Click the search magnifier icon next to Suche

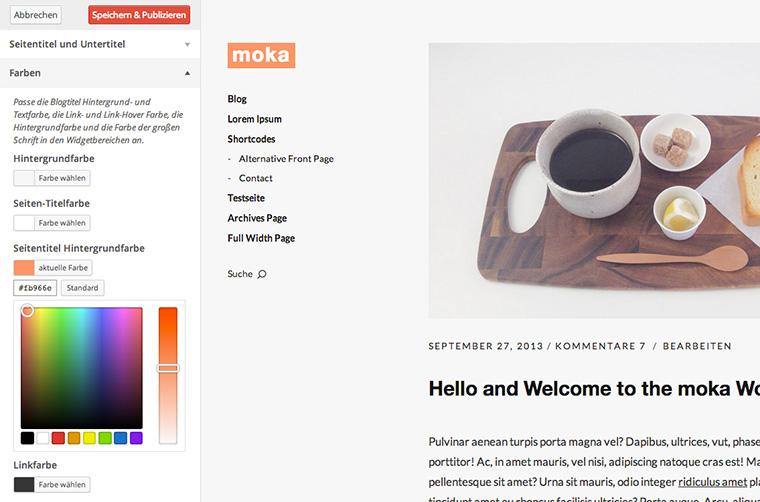[x=262, y=274]
